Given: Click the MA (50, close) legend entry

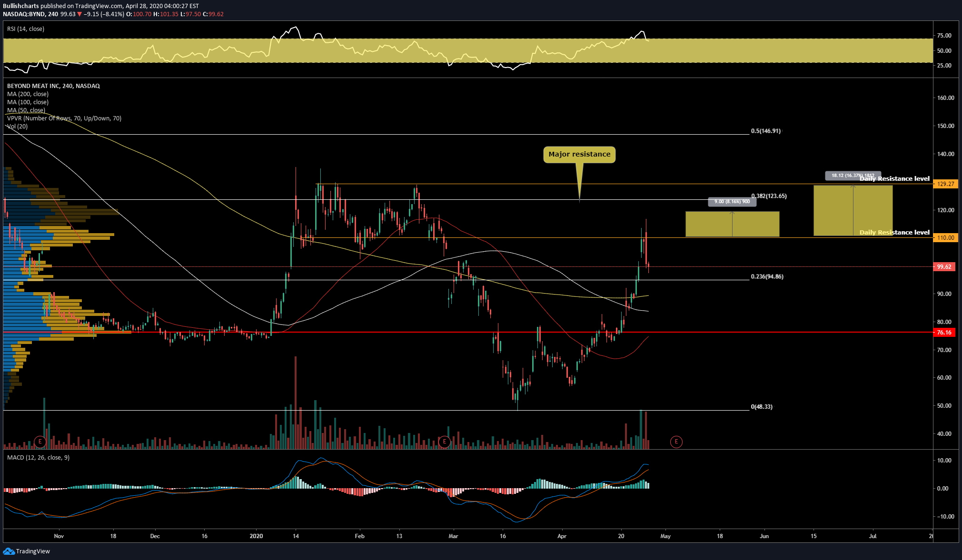Looking at the screenshot, I should click(x=26, y=110).
